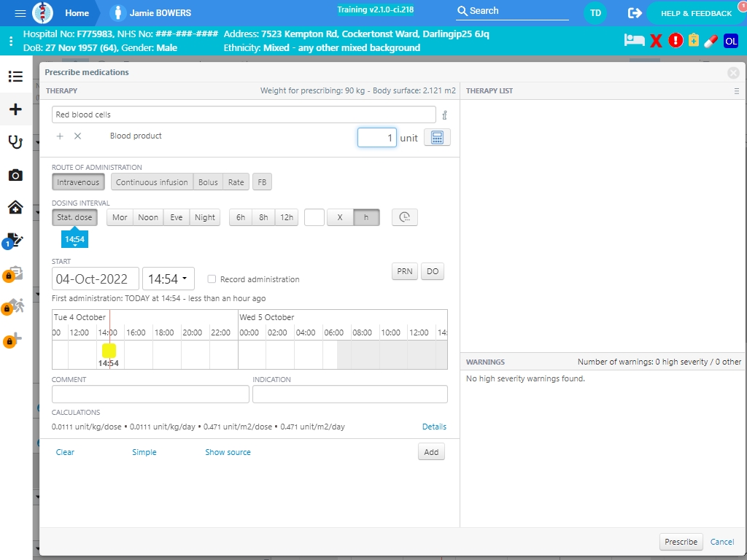The height and width of the screenshot is (560, 747).
Task: Open the clock dosing schedule button
Action: pyautogui.click(x=404, y=217)
